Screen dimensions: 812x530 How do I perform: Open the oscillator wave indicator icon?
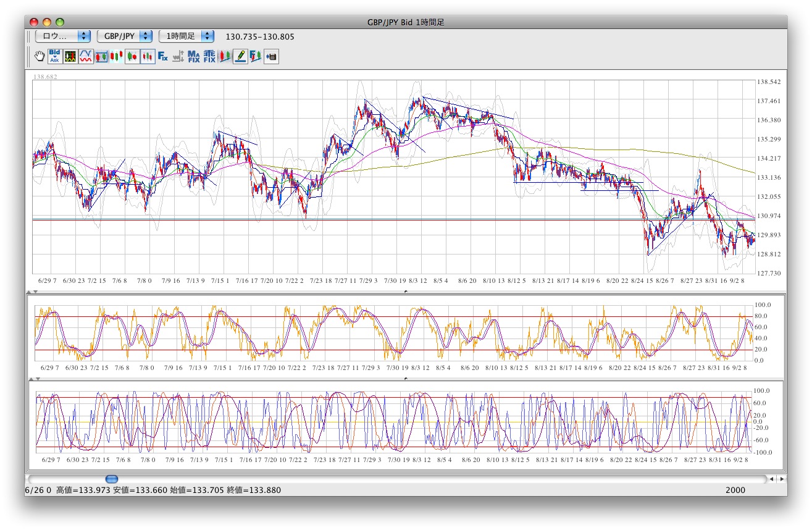coord(86,56)
